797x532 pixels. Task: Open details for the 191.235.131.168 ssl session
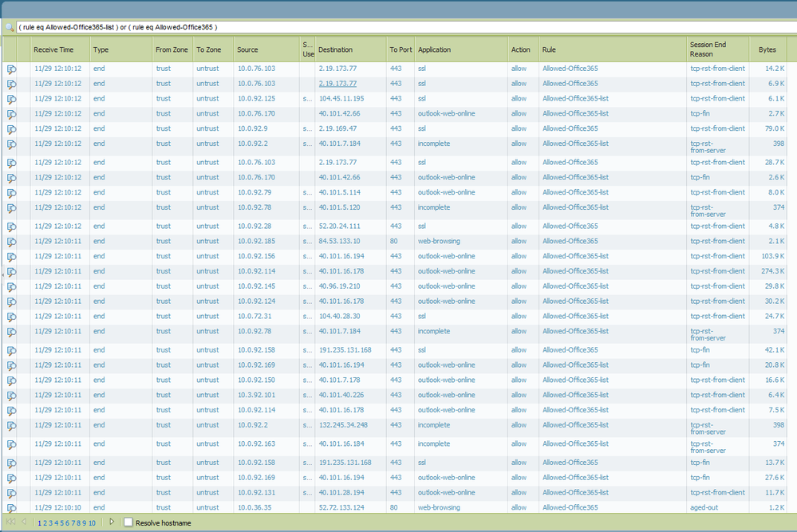[10, 349]
